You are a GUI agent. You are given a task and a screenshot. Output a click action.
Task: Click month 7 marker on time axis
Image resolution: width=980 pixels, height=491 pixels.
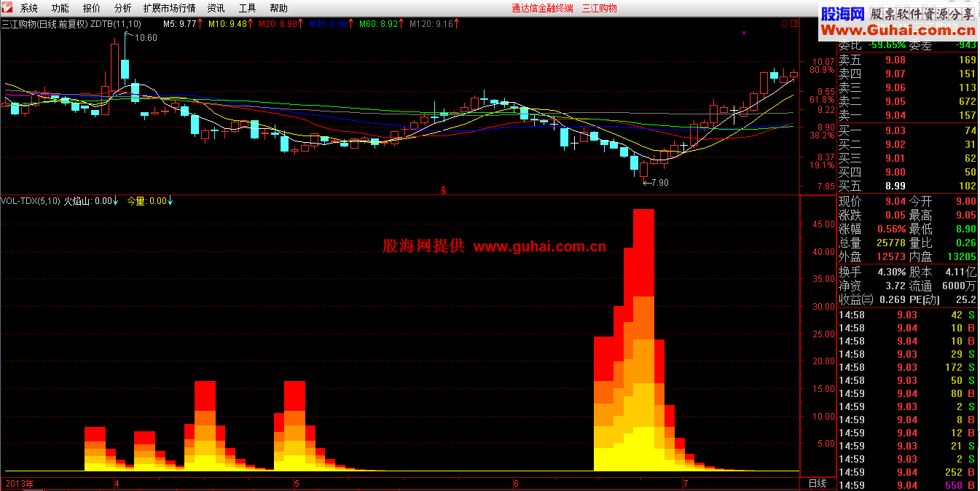686,484
